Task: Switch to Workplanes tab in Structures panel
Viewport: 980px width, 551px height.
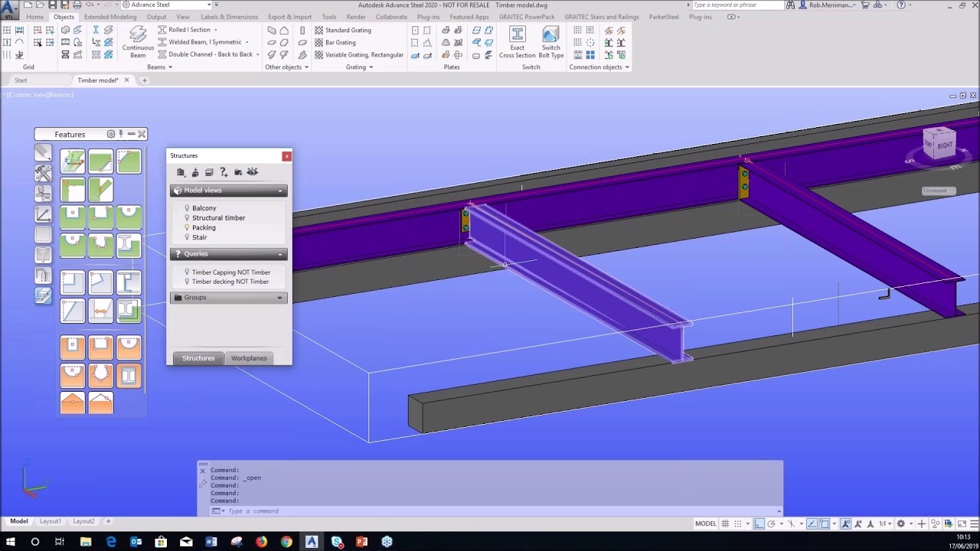Action: 249,358
